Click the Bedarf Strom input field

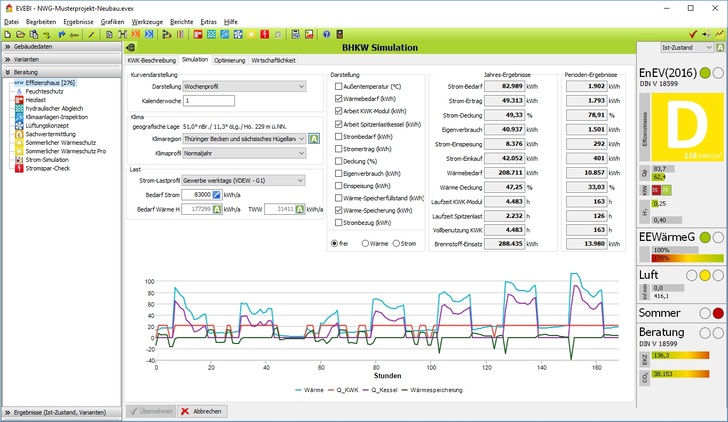196,195
